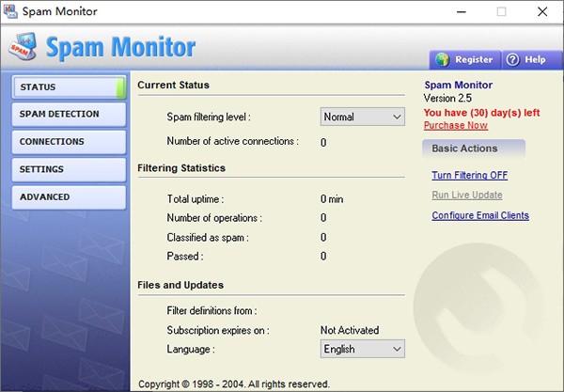Open the Status tab
Screen dimensions: 564x392
coord(68,87)
